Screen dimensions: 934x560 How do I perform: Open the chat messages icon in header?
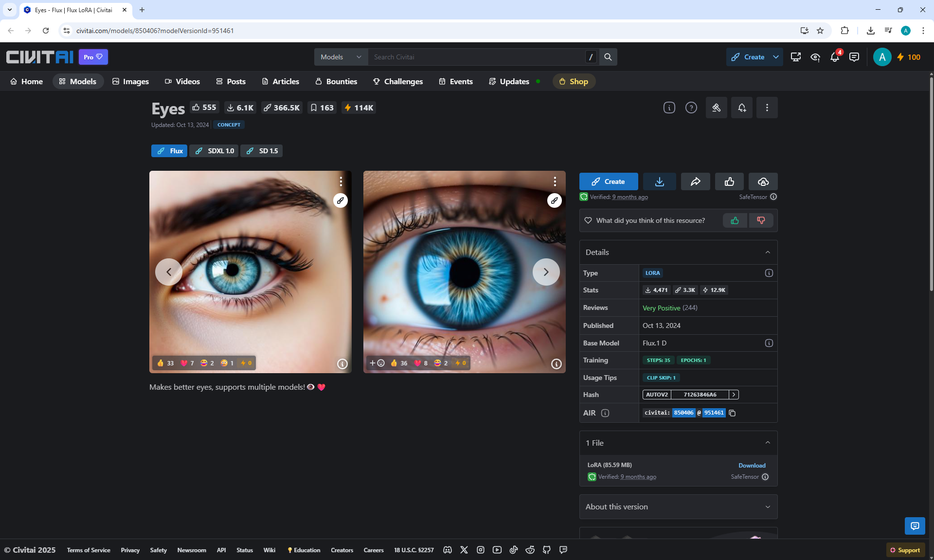pyautogui.click(x=854, y=57)
